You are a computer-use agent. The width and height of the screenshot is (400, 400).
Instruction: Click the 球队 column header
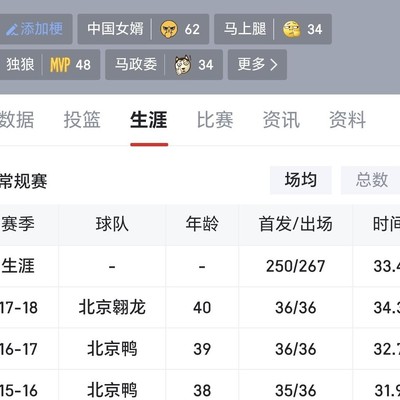112,224
